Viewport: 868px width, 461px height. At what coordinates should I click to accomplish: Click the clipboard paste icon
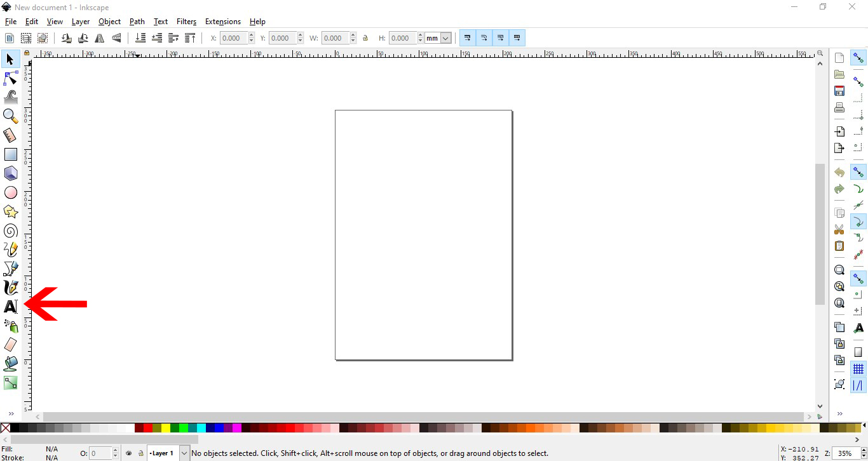(x=839, y=246)
